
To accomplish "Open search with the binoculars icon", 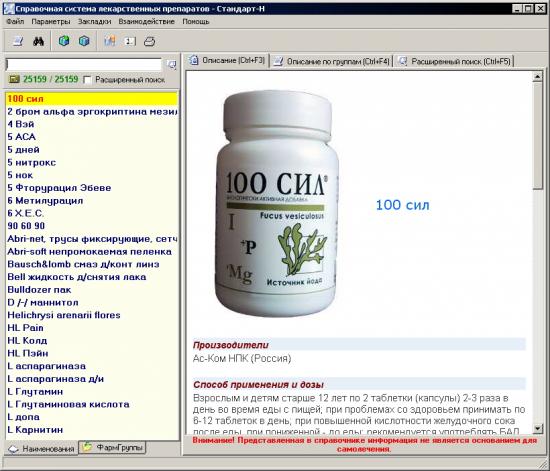I will tap(38, 41).
